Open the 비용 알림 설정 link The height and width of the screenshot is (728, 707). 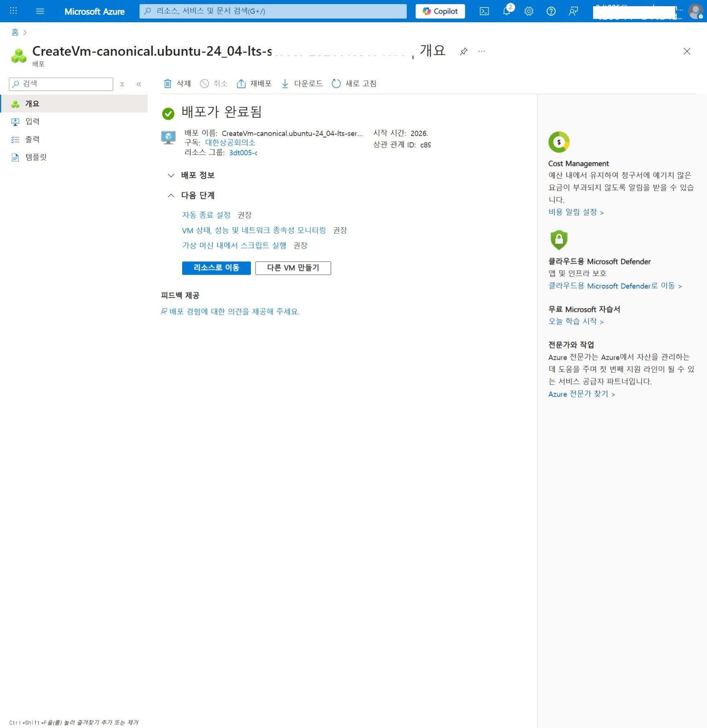pyautogui.click(x=576, y=212)
